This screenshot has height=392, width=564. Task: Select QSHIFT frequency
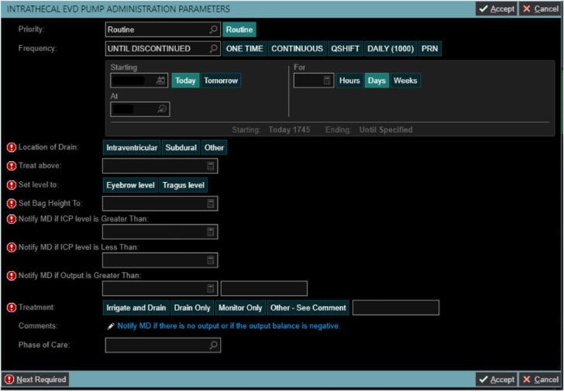click(346, 49)
